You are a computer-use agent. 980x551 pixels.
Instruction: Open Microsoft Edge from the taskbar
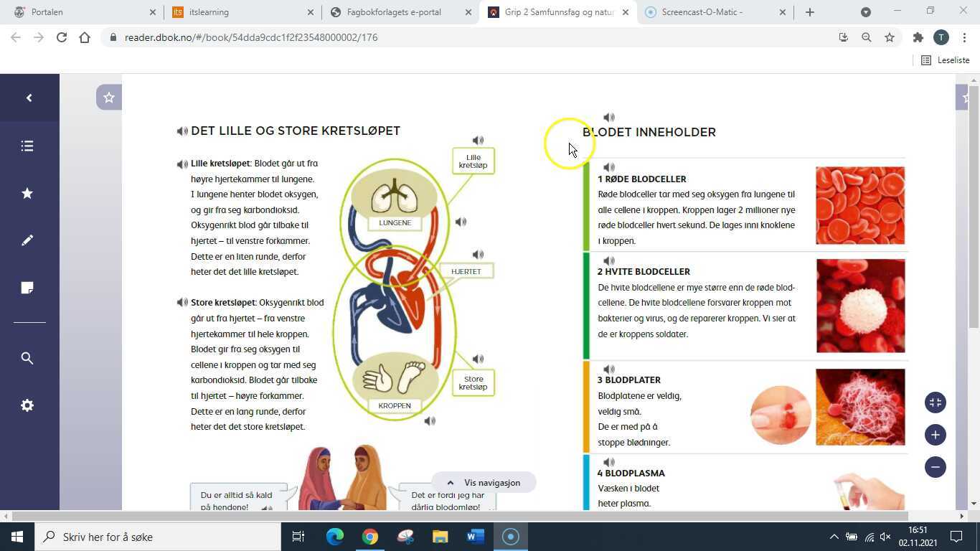(334, 537)
